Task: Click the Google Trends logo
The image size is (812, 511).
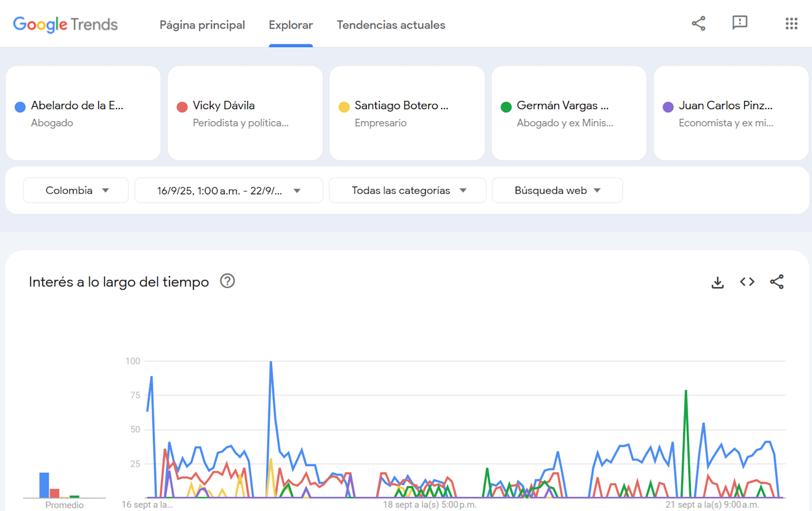Action: coord(65,25)
